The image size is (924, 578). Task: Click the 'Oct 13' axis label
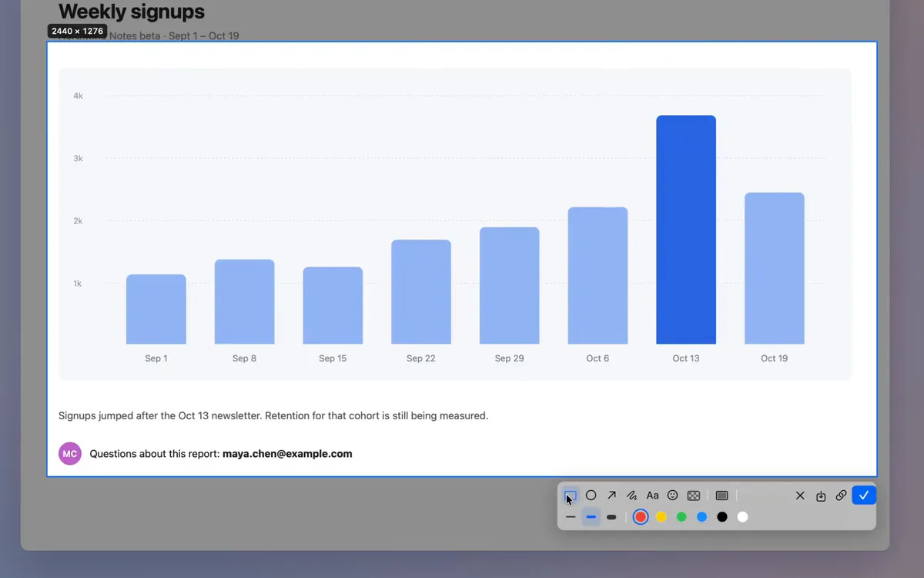click(x=686, y=358)
